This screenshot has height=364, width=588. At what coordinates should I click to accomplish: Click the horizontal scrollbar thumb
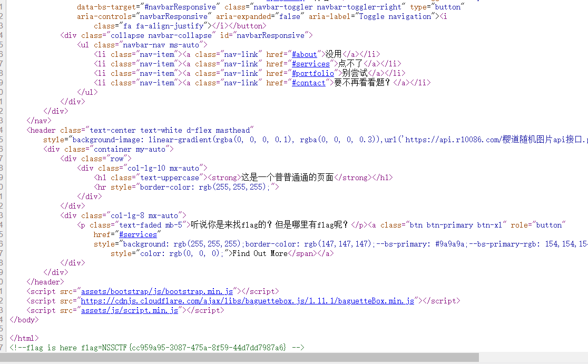coord(239,357)
